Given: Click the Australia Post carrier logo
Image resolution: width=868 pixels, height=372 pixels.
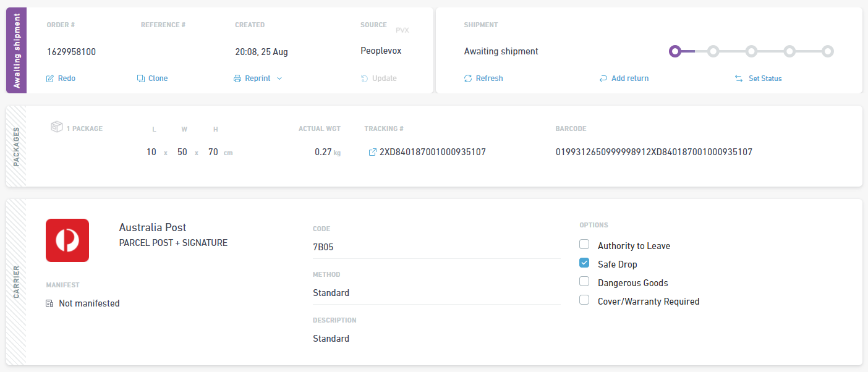Looking at the screenshot, I should 67,240.
